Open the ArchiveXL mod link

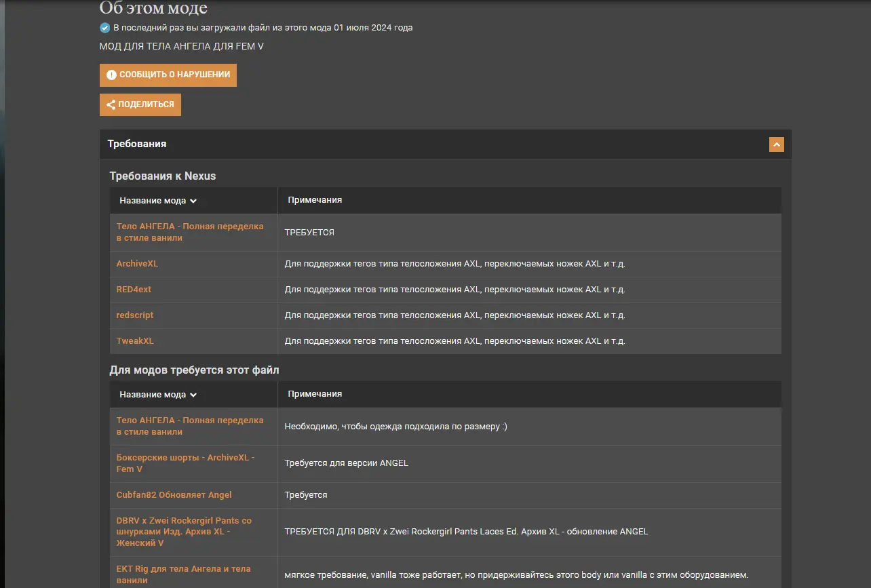137,264
